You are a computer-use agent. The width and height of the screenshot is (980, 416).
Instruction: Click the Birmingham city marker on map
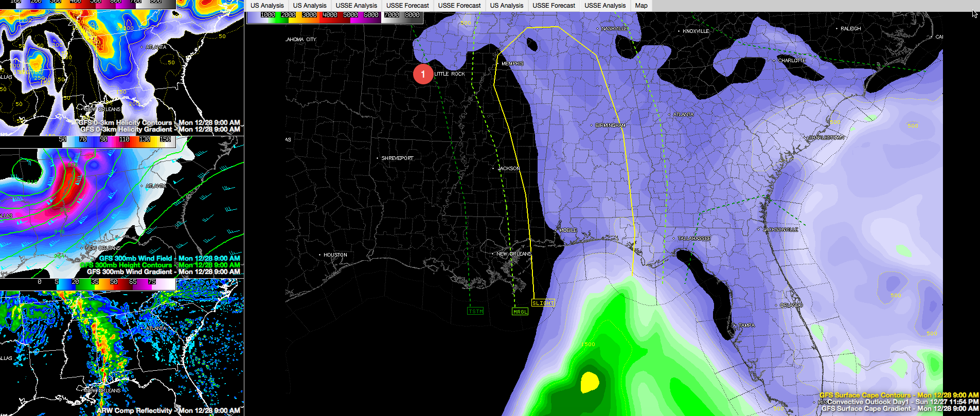(x=592, y=125)
